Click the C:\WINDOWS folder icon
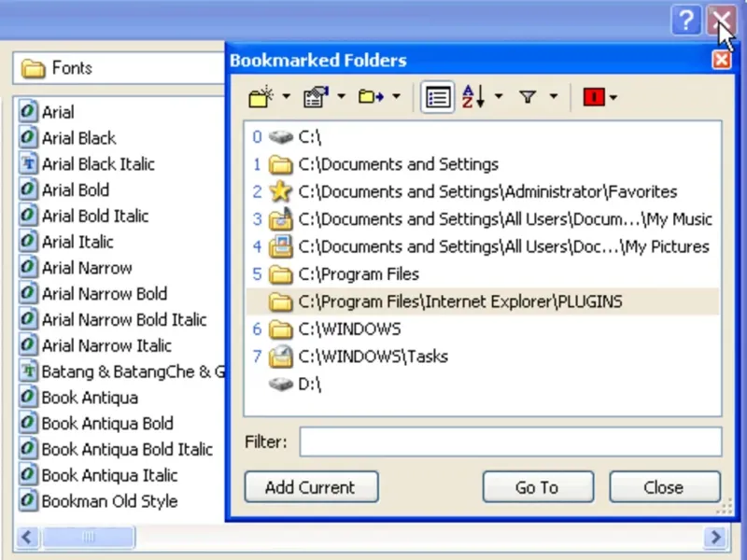 pos(281,329)
